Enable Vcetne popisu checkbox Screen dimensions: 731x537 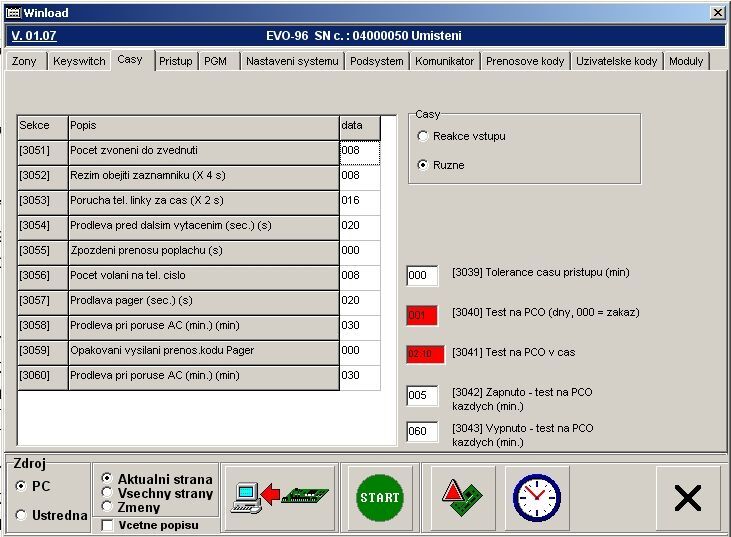108,525
